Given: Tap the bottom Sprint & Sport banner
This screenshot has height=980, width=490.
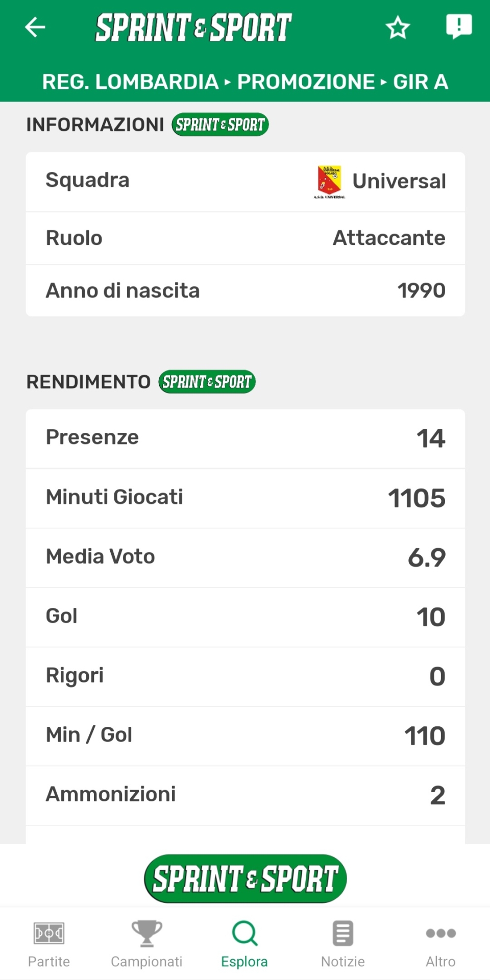Looking at the screenshot, I should coord(245,878).
